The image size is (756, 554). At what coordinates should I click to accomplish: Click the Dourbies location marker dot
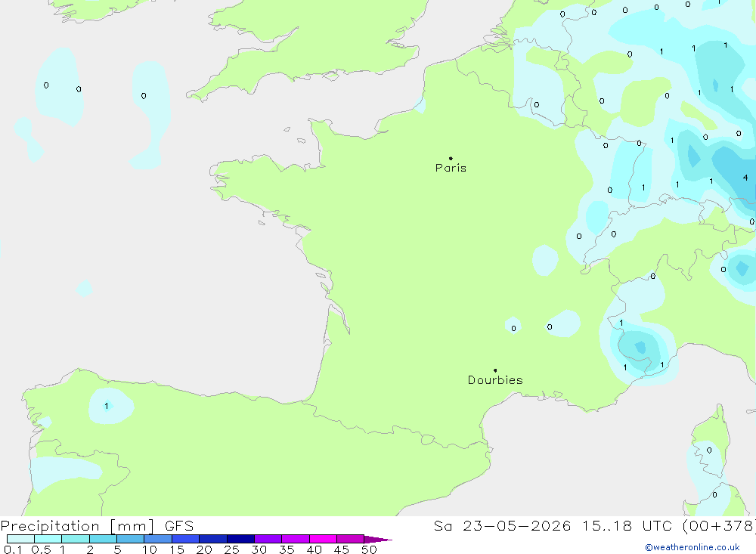(495, 370)
